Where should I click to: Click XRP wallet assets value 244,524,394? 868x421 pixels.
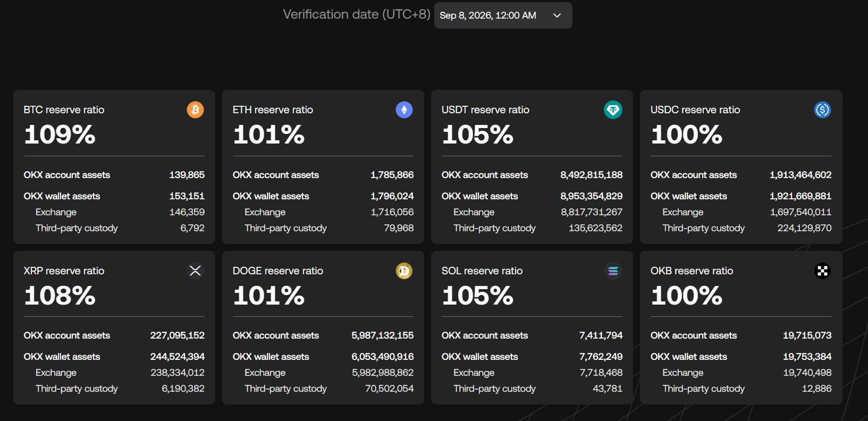(178, 357)
